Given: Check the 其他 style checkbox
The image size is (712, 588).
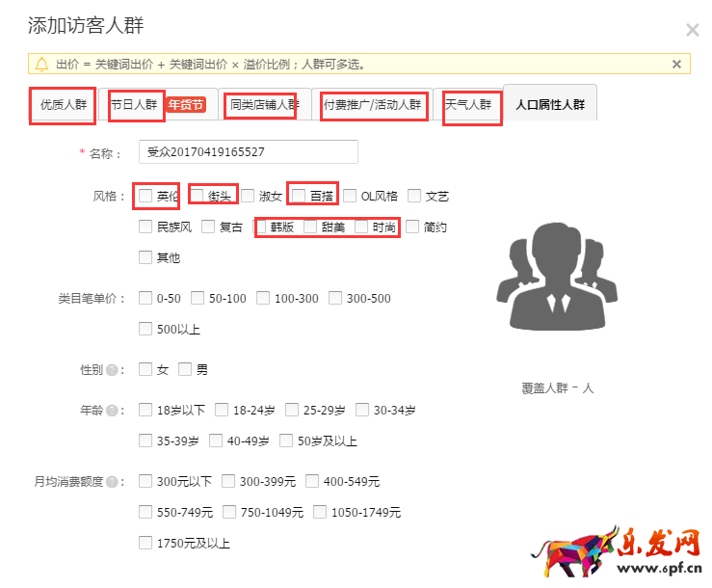Looking at the screenshot, I should point(145,257).
